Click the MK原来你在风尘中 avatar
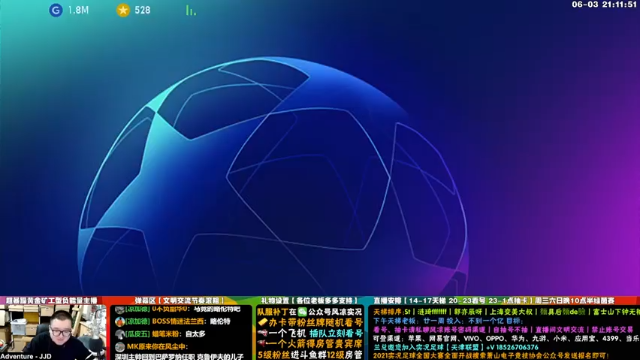The width and height of the screenshot is (640, 360). click(x=120, y=347)
